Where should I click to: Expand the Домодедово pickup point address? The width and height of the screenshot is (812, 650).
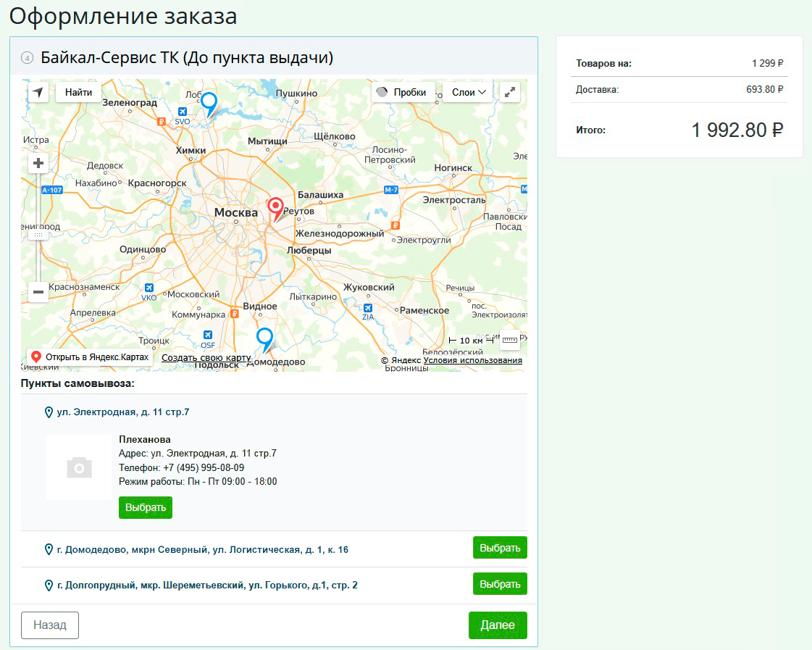pos(202,549)
